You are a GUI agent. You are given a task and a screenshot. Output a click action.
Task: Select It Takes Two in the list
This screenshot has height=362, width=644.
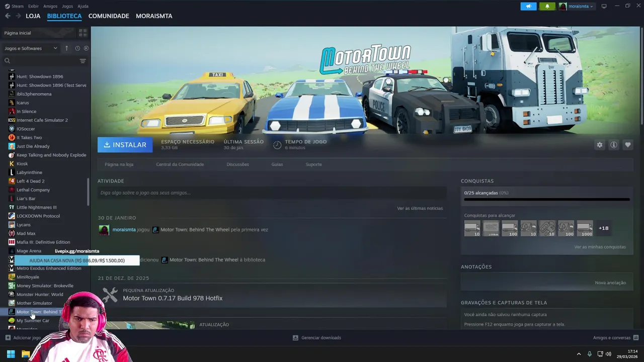click(29, 137)
